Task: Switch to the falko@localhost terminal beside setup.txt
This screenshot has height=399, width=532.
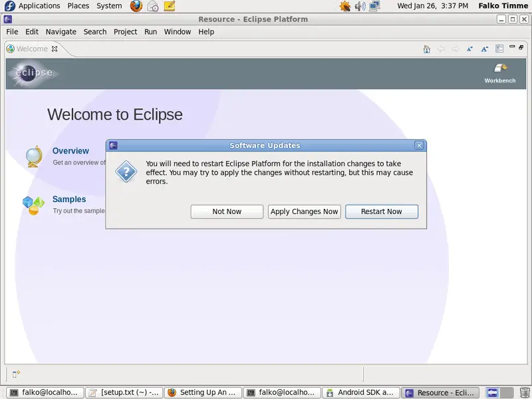Action: (x=45, y=392)
